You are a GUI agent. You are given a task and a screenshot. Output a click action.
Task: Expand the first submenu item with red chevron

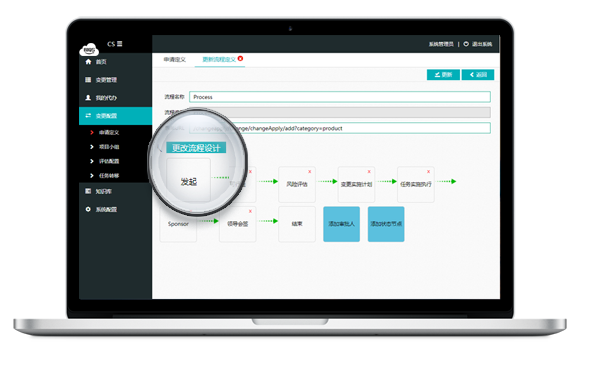[x=92, y=132]
